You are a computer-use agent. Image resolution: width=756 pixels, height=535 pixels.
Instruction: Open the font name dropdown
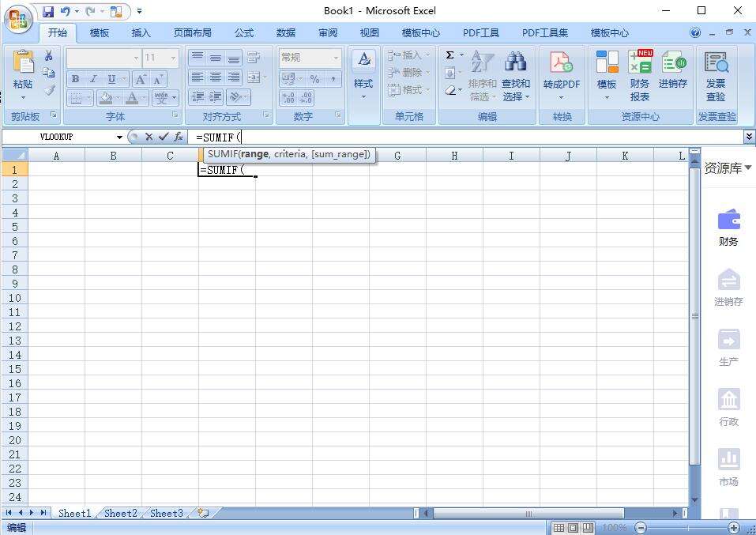tap(137, 58)
